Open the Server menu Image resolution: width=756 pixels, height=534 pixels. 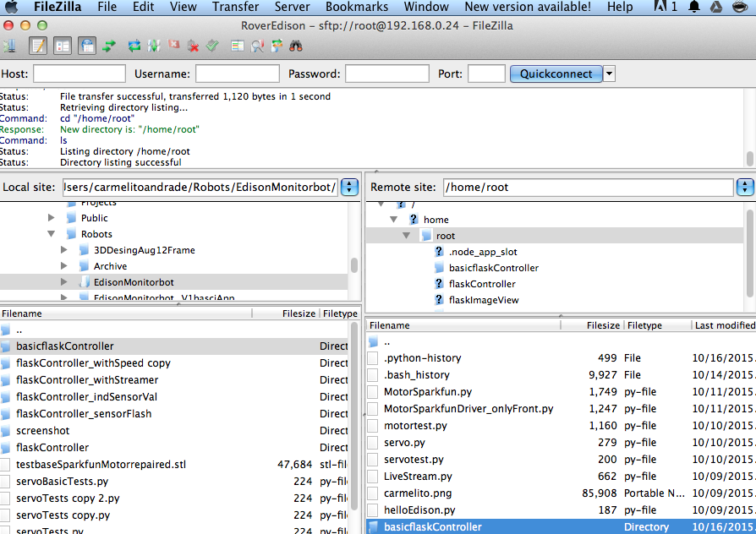pos(293,7)
